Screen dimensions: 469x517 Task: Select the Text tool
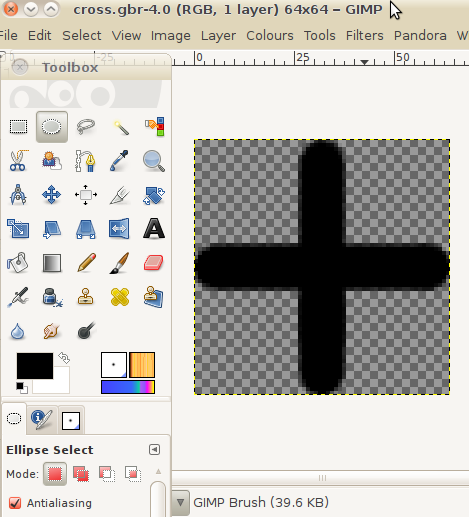point(154,229)
